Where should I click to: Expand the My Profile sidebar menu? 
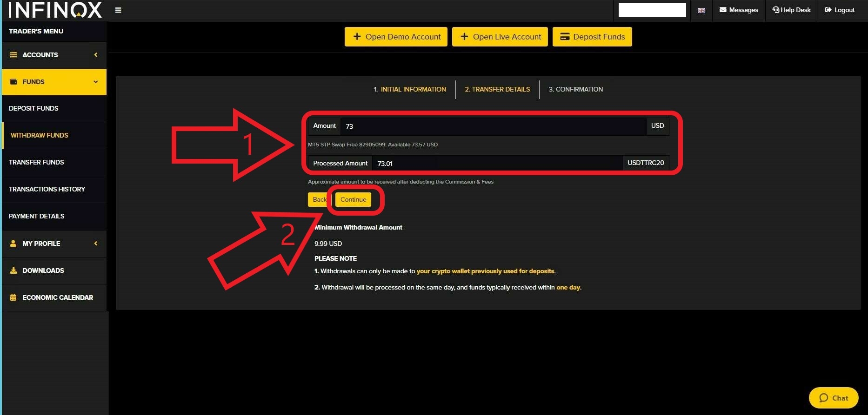pyautogui.click(x=54, y=244)
